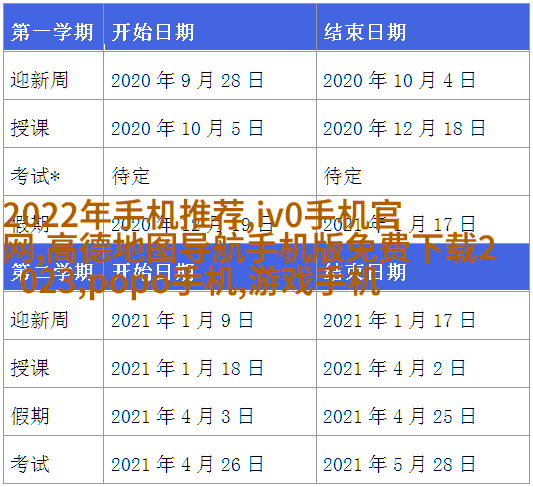Click the 考试* row label
533x487 pixels.
(x=35, y=176)
